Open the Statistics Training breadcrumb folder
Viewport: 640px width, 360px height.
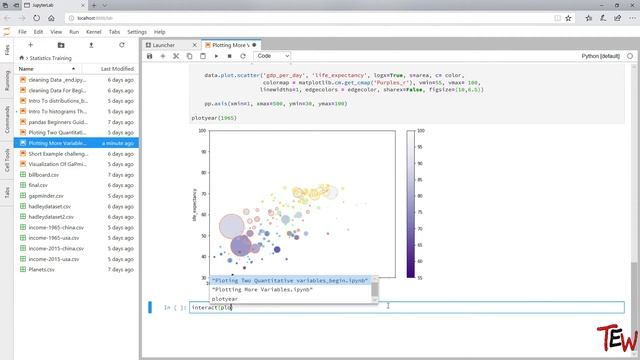click(x=51, y=58)
